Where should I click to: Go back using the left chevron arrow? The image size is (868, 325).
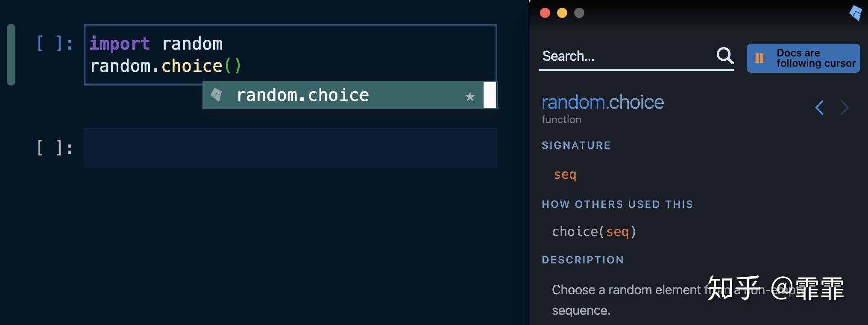(x=819, y=107)
